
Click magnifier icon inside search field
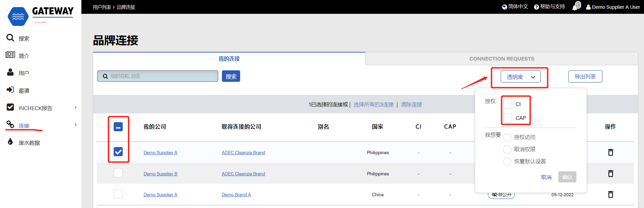coord(105,76)
